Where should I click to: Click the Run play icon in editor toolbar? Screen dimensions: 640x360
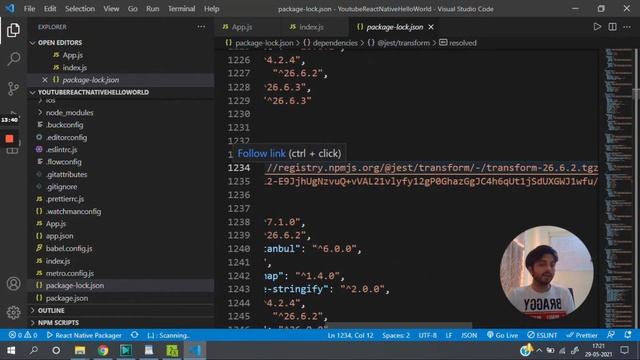597,27
